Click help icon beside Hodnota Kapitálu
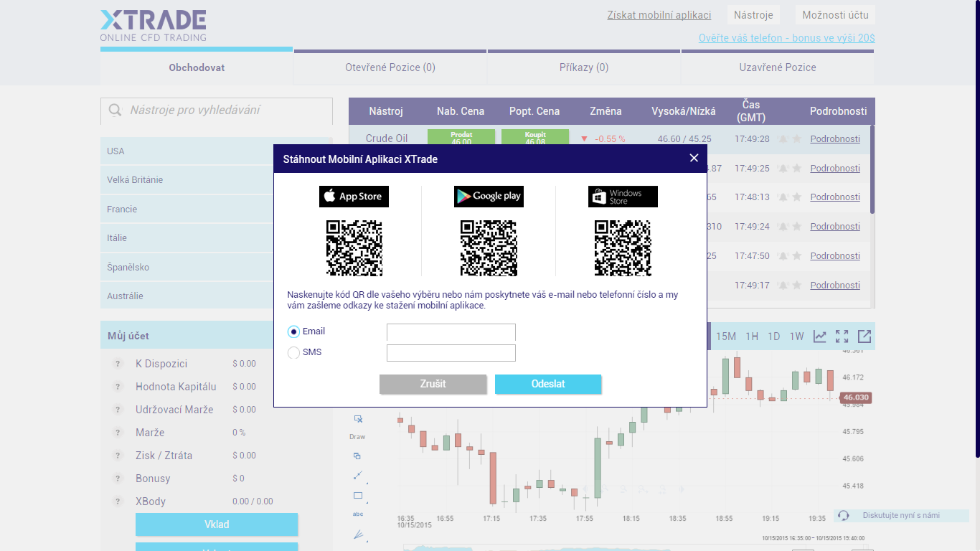The height and width of the screenshot is (551, 980). pos(118,387)
